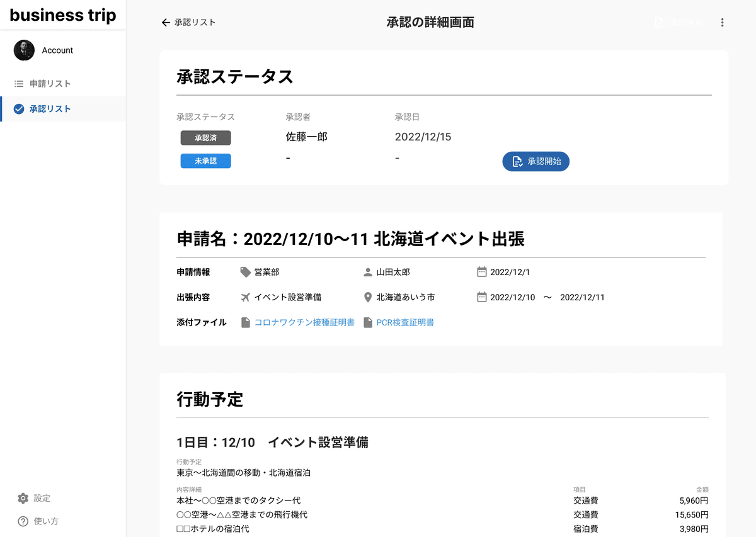Select approver name 佐藤一郎
This screenshot has width=756, height=537.
[x=307, y=137]
